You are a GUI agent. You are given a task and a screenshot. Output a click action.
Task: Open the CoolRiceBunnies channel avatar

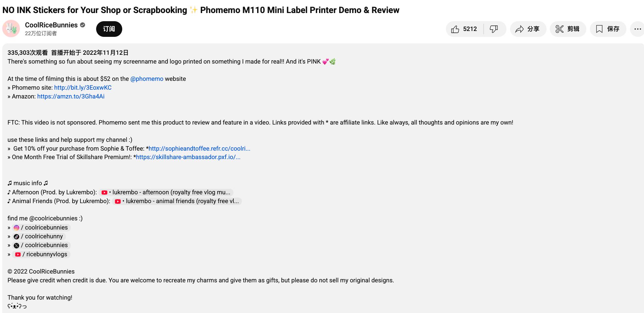point(11,29)
